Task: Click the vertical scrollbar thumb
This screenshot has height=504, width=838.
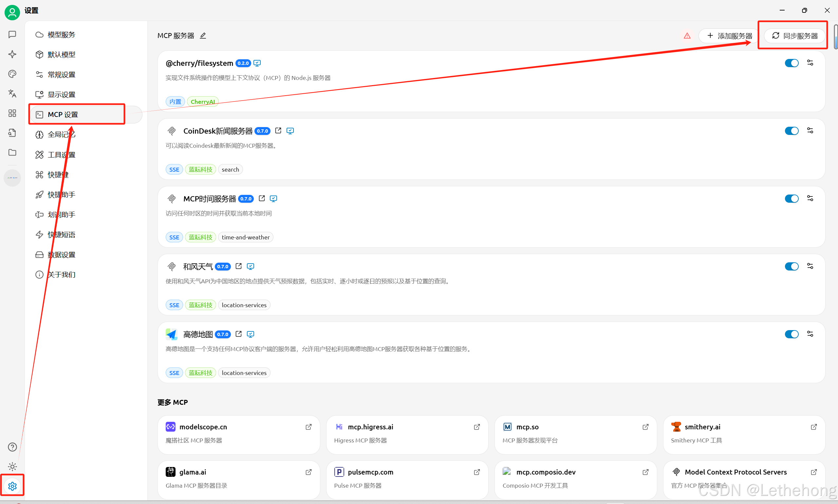Action: click(x=836, y=37)
